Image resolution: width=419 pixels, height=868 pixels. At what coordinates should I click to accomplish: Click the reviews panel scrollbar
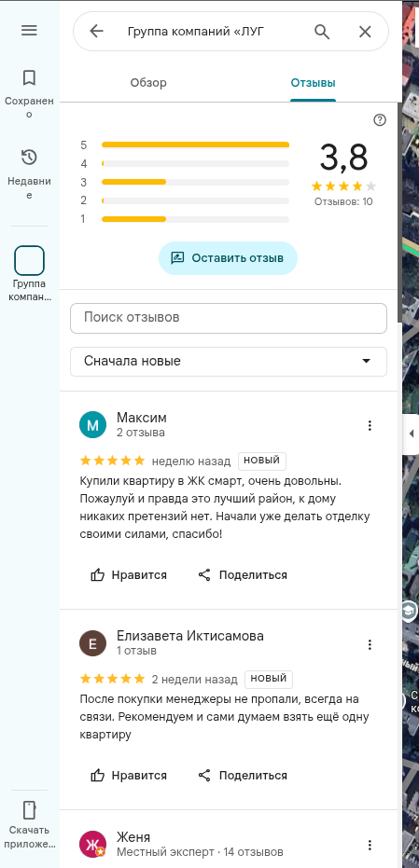tap(399, 212)
